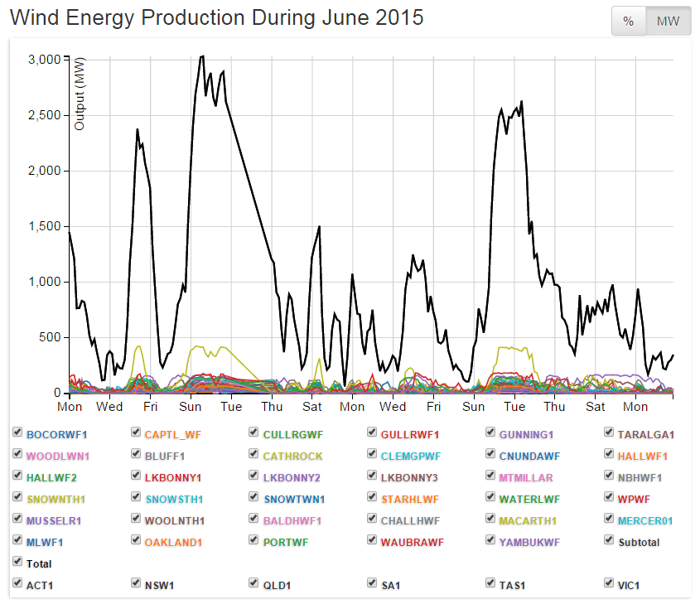
Task: Disable the GUNNING1 series
Action: 490,431
